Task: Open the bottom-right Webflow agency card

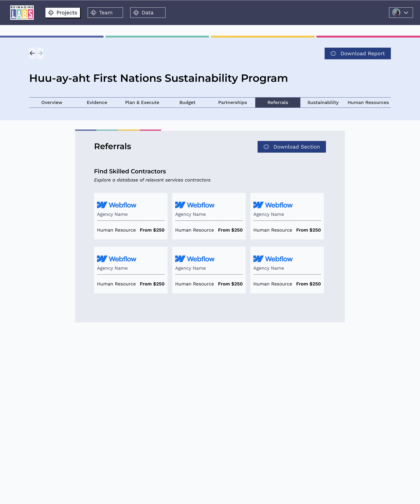Action: (x=287, y=270)
